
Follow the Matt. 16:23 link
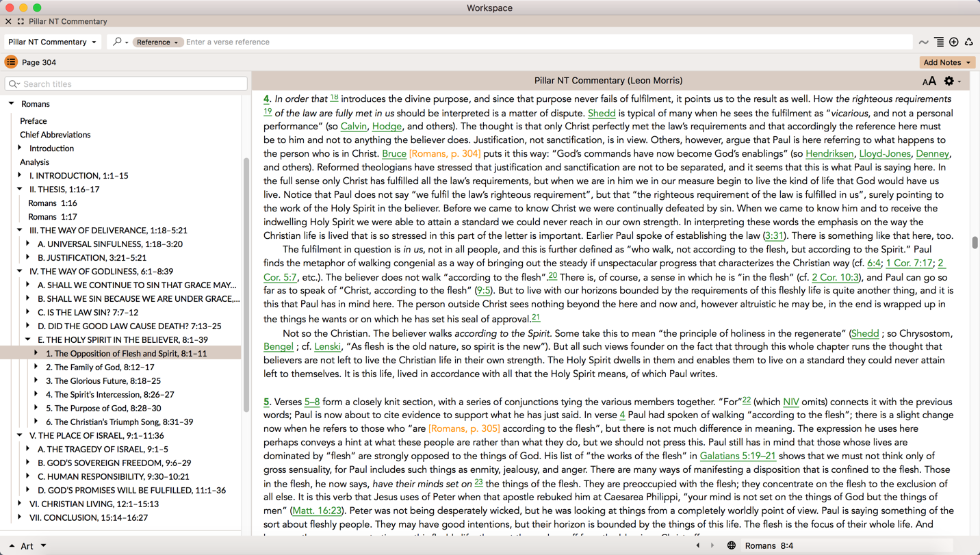coord(316,511)
